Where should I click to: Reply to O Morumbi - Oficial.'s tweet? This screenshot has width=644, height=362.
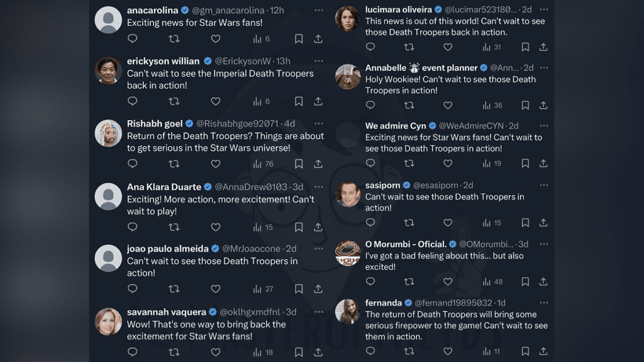coord(370,282)
